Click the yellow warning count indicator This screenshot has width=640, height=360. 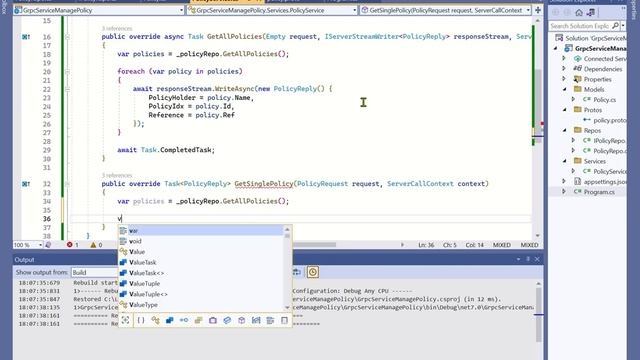click(96, 245)
